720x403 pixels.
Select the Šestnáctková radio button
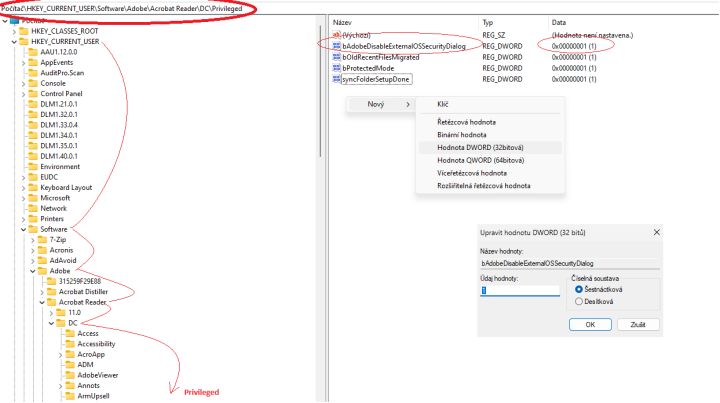coord(579,290)
